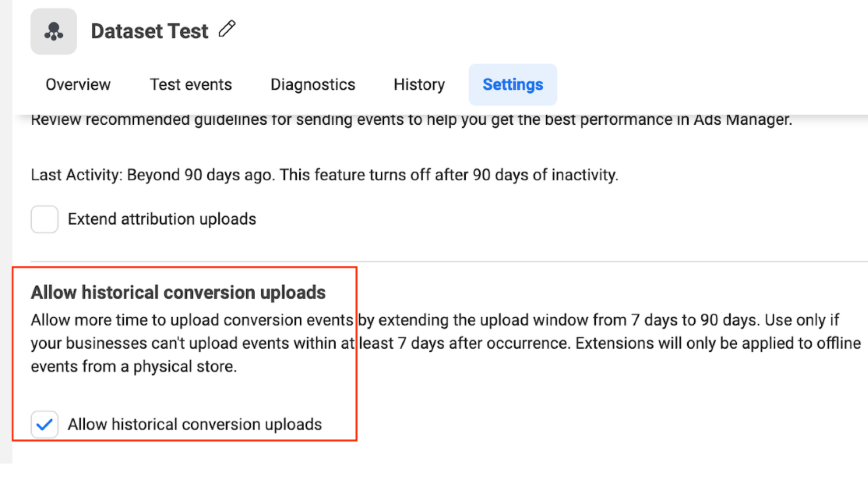868x486 pixels.
Task: Go to the Diagnostics tab
Action: [313, 85]
